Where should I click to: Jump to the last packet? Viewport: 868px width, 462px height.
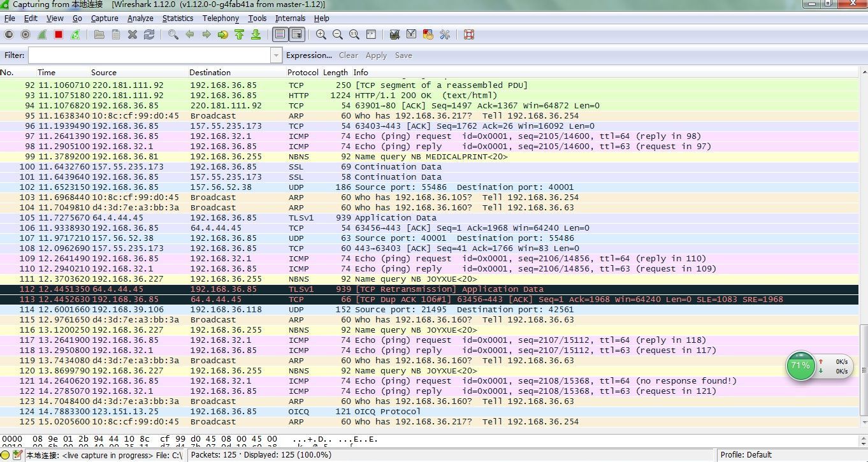(x=256, y=34)
